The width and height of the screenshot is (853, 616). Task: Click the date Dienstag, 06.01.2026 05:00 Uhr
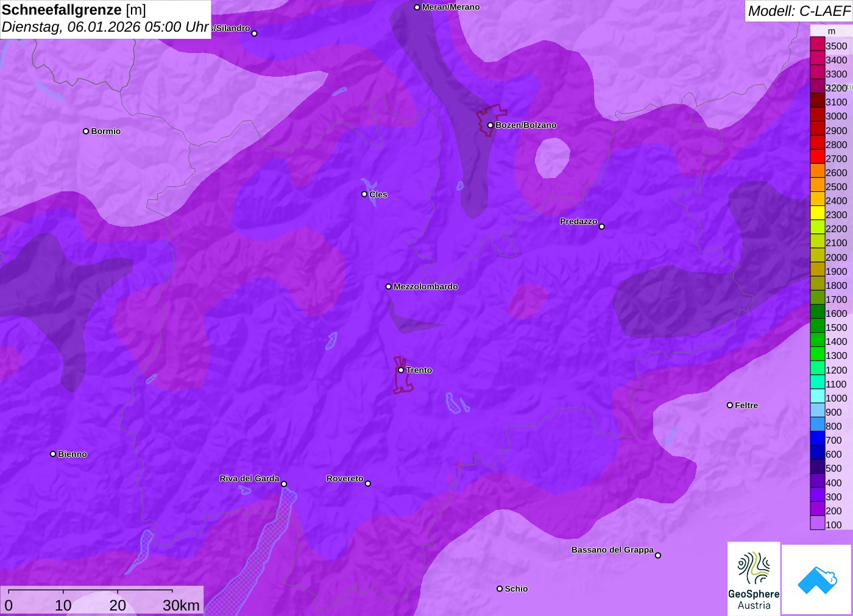(x=105, y=27)
